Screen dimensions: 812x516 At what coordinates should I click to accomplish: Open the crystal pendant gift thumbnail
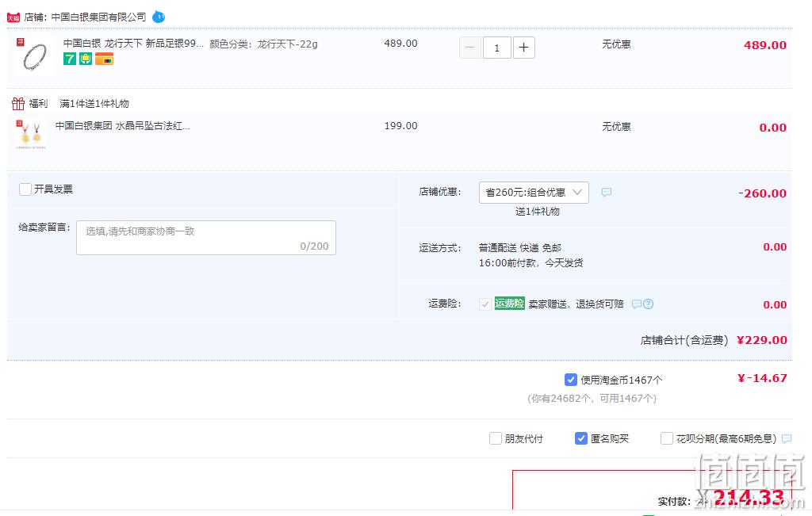[31, 135]
